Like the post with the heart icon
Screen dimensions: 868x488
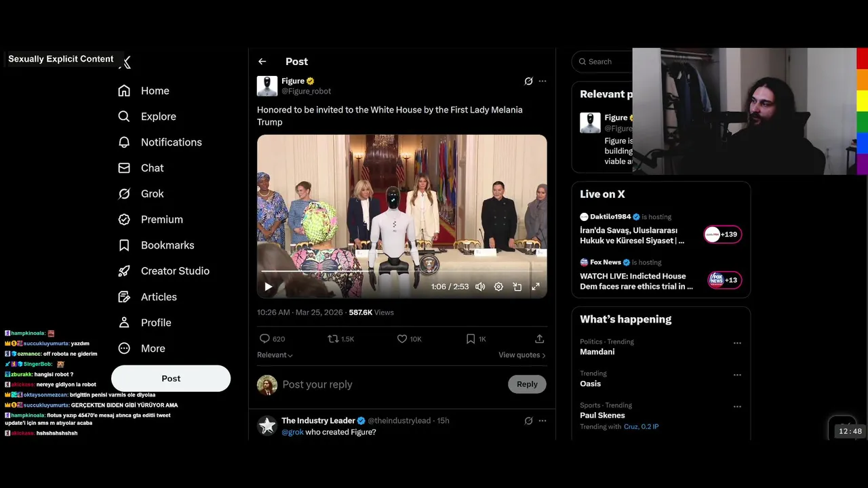point(402,339)
